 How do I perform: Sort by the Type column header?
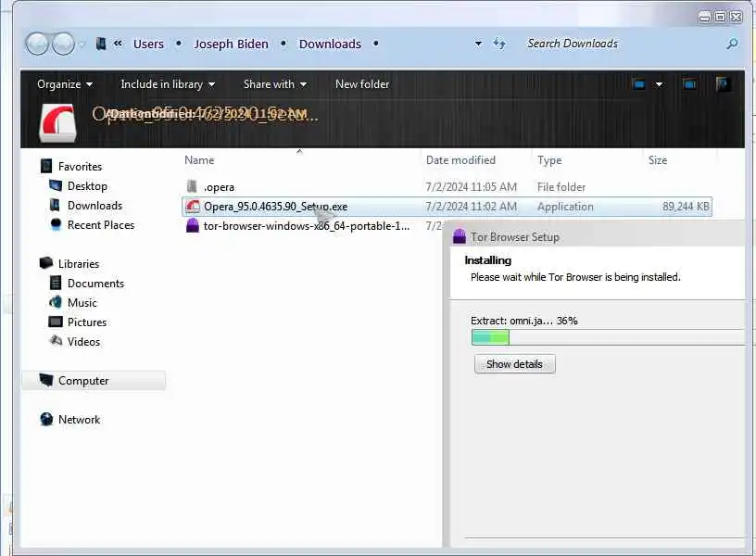[x=549, y=160]
